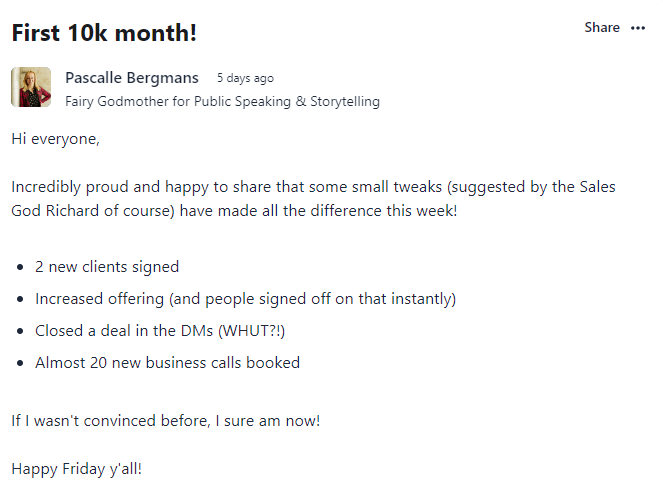Click the 'Increased offering' bullet text
This screenshot has height=485, width=663.
(245, 299)
